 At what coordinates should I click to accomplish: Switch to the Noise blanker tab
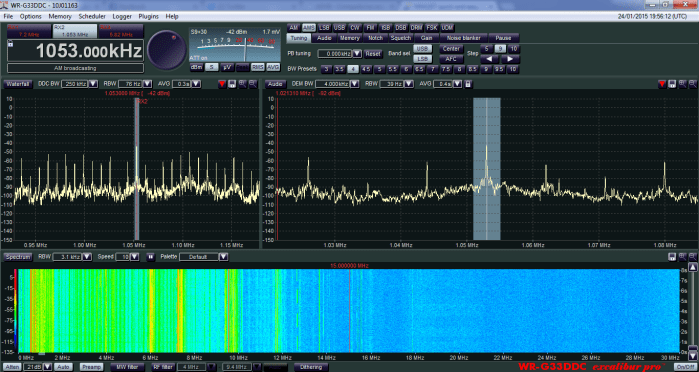pyautogui.click(x=464, y=38)
